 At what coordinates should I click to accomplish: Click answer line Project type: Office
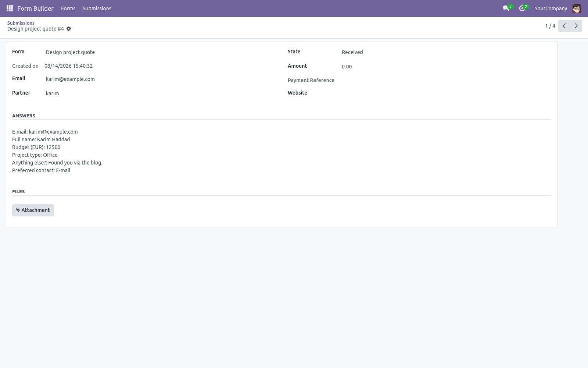(x=35, y=155)
